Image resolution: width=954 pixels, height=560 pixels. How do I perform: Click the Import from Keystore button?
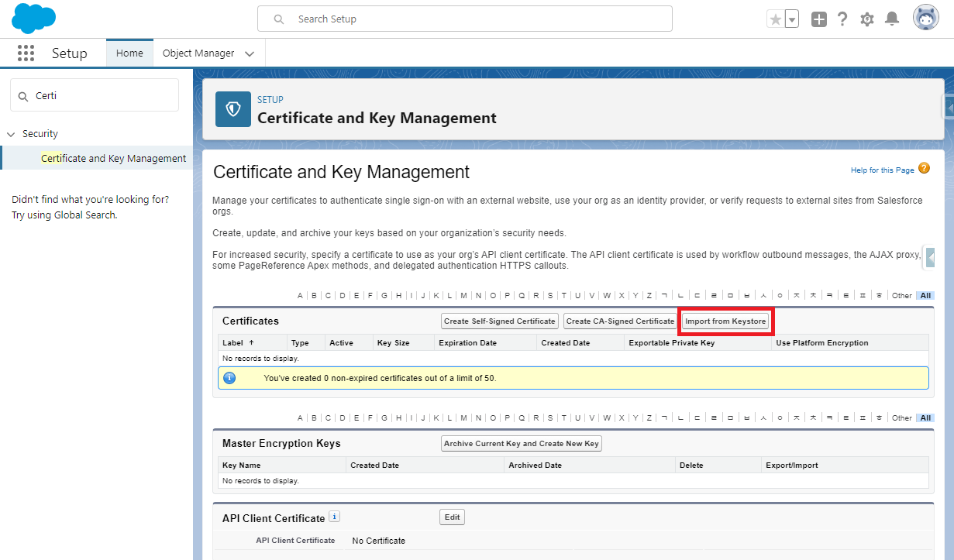tap(725, 321)
